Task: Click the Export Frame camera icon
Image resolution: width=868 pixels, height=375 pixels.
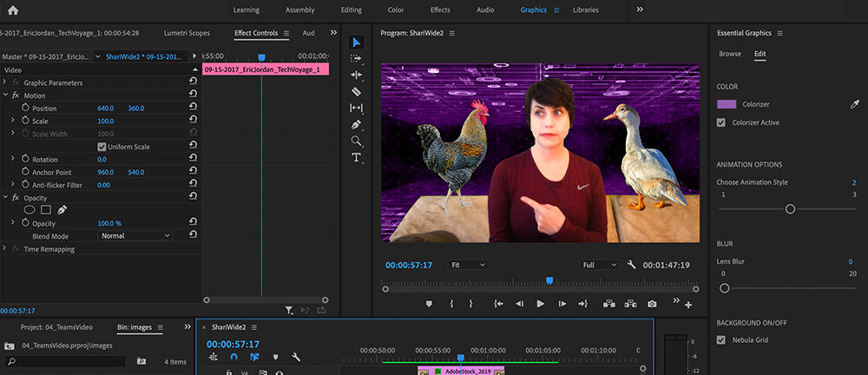Action: pos(652,304)
